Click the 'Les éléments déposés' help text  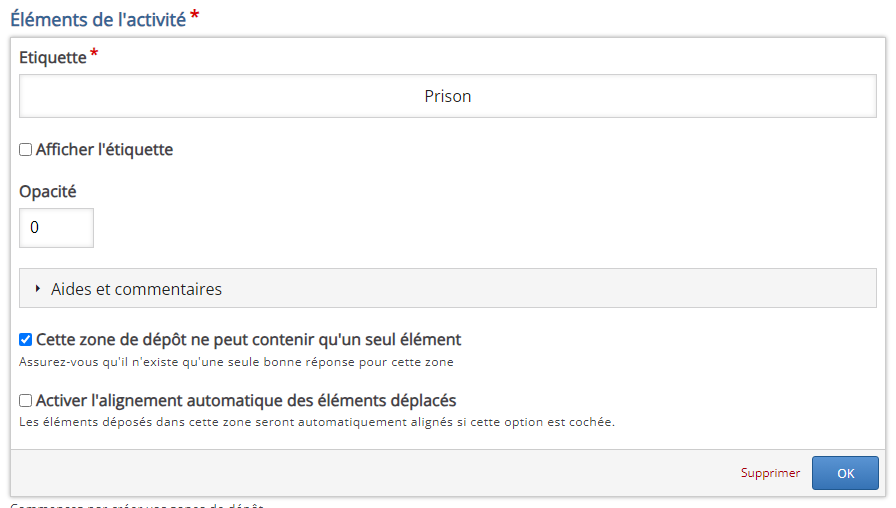[x=317, y=422]
